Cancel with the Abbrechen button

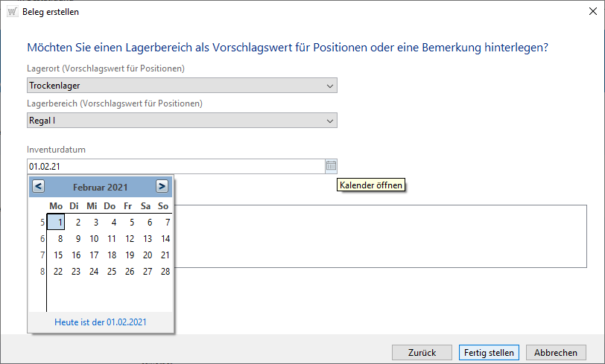point(556,352)
